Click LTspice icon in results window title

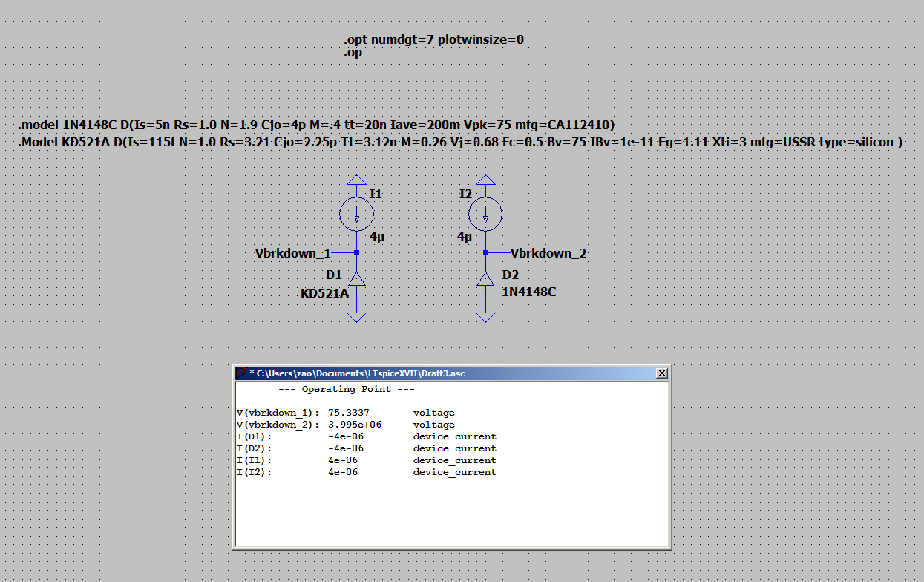coord(241,373)
